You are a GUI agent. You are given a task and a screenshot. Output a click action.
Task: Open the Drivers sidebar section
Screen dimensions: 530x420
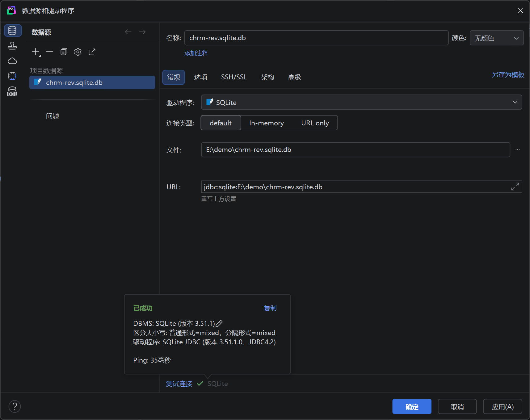12,46
